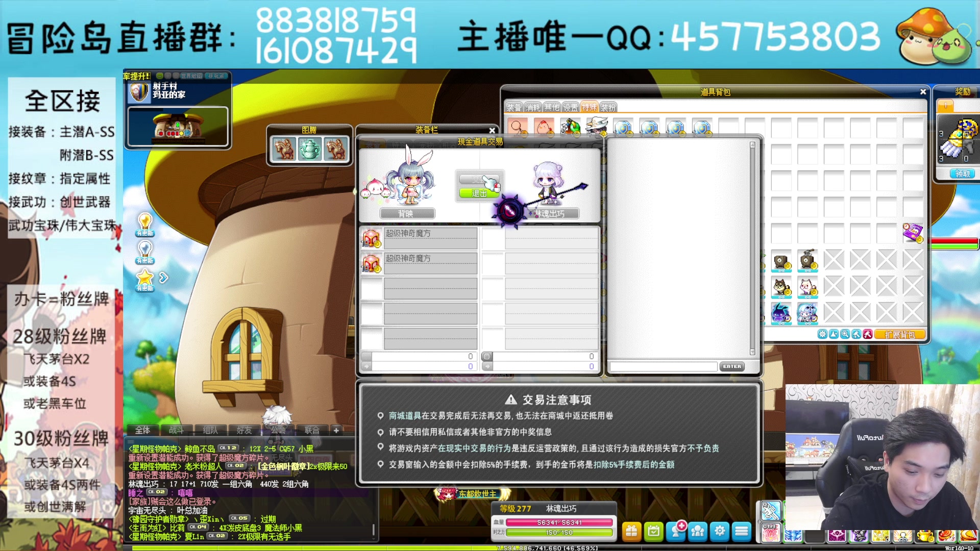Select the shiba dog pet item

781,287
